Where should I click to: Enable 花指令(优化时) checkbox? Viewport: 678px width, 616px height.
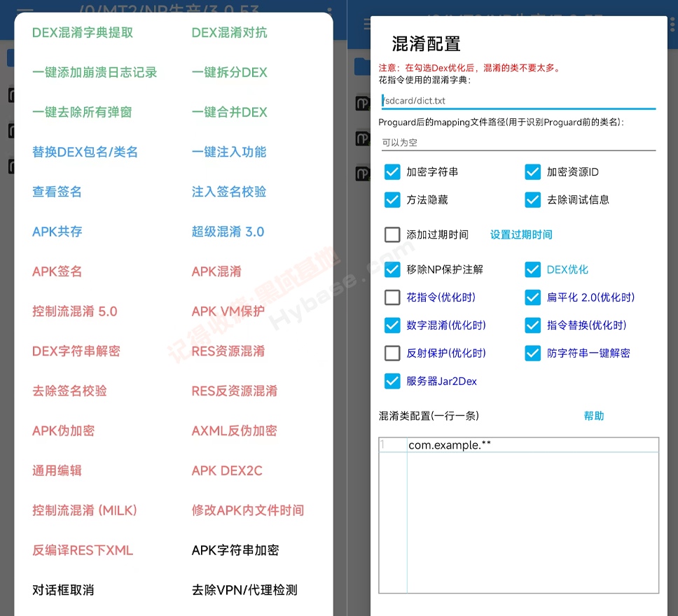[x=392, y=297]
